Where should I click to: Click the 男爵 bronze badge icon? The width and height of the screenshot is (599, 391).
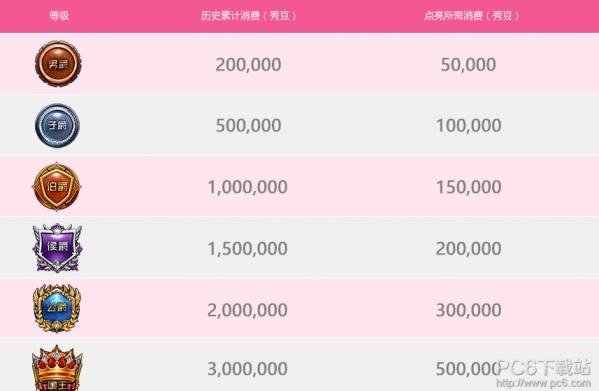pos(58,64)
